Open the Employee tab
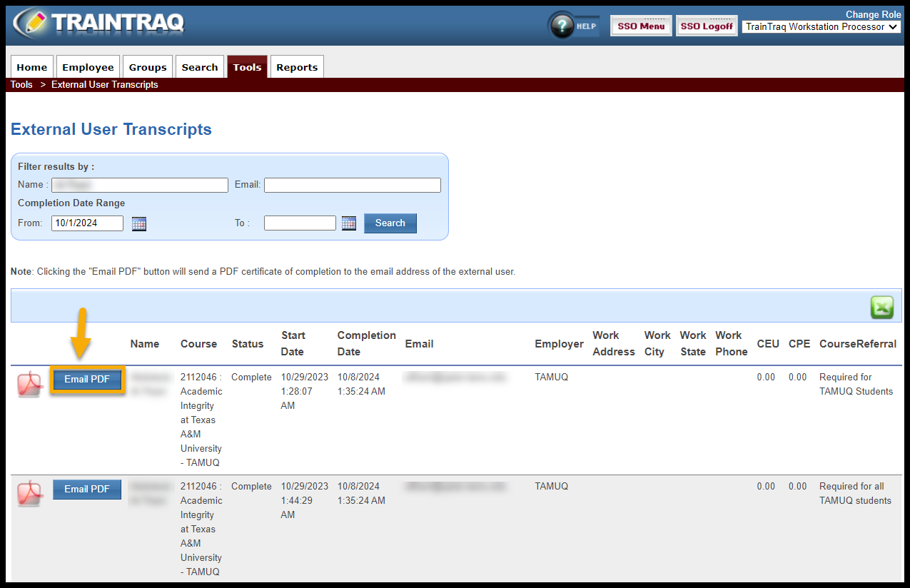Screen dimensions: 910x588 pos(88,67)
